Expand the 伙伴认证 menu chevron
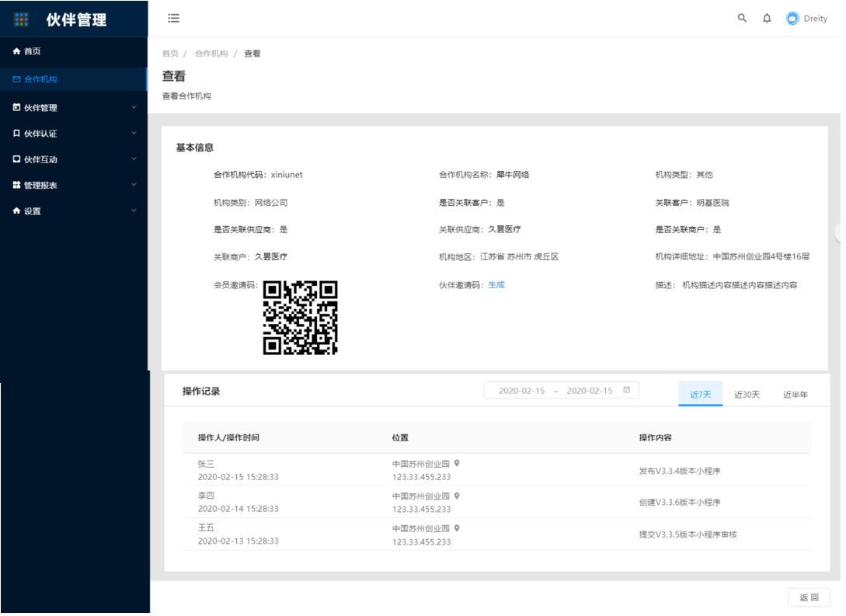Viewport: 846px width, 616px height. point(134,134)
